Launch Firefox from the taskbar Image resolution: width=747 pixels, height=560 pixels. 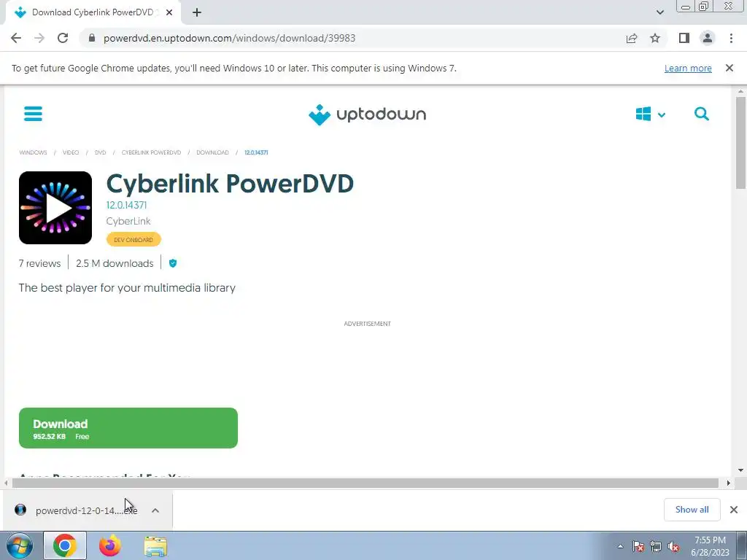(x=110, y=545)
